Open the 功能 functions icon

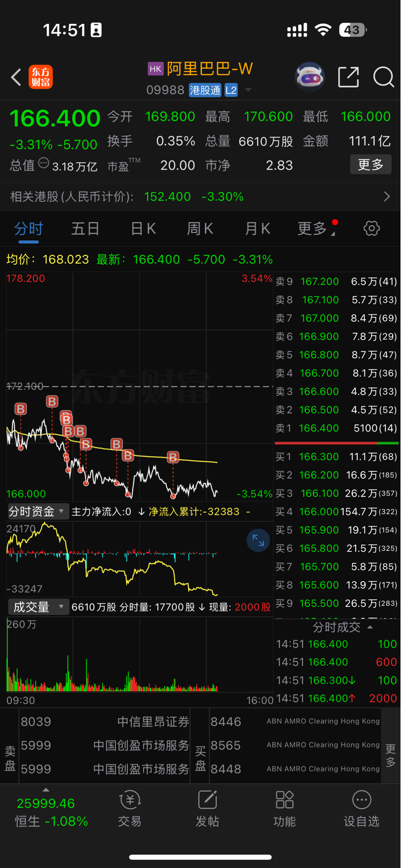[x=284, y=809]
